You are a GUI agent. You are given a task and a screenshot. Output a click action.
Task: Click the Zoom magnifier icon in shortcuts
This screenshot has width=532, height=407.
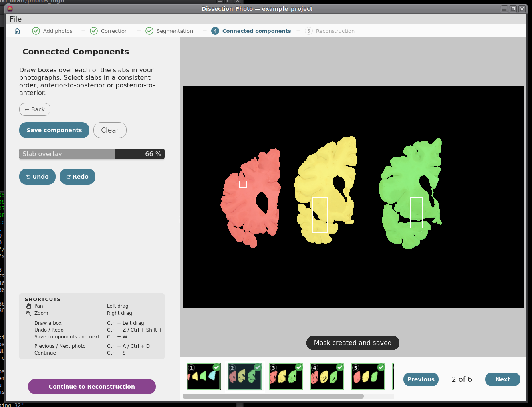point(28,313)
